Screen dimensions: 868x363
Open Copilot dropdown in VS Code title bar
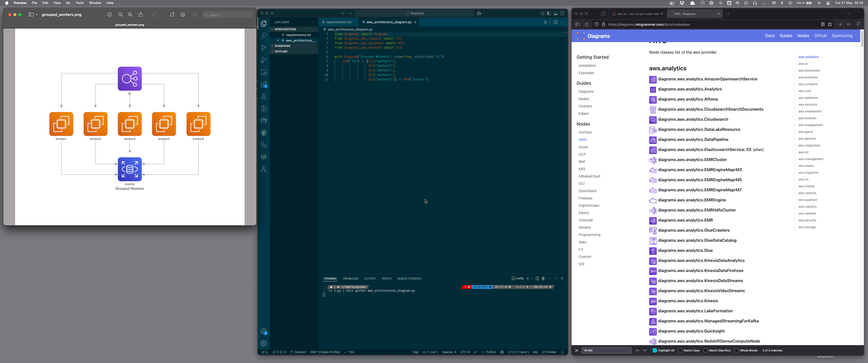click(x=480, y=13)
